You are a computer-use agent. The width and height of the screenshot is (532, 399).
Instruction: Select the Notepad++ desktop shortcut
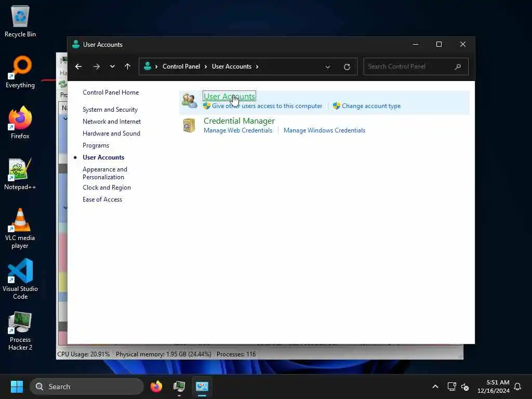(x=20, y=174)
